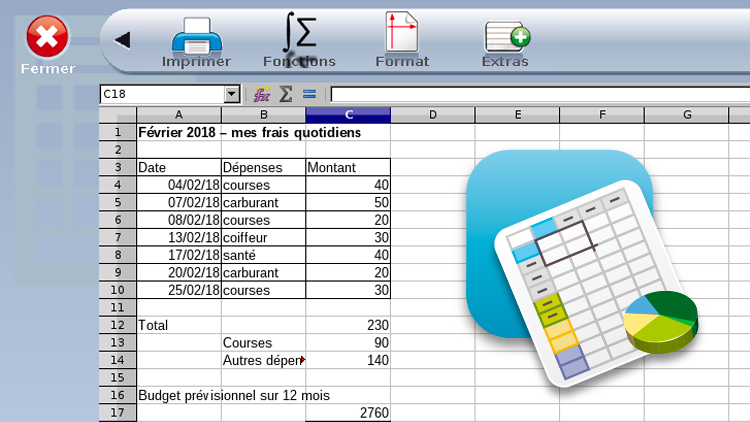750x422 pixels.
Task: Select the 'santé' cell
Action: (264, 255)
